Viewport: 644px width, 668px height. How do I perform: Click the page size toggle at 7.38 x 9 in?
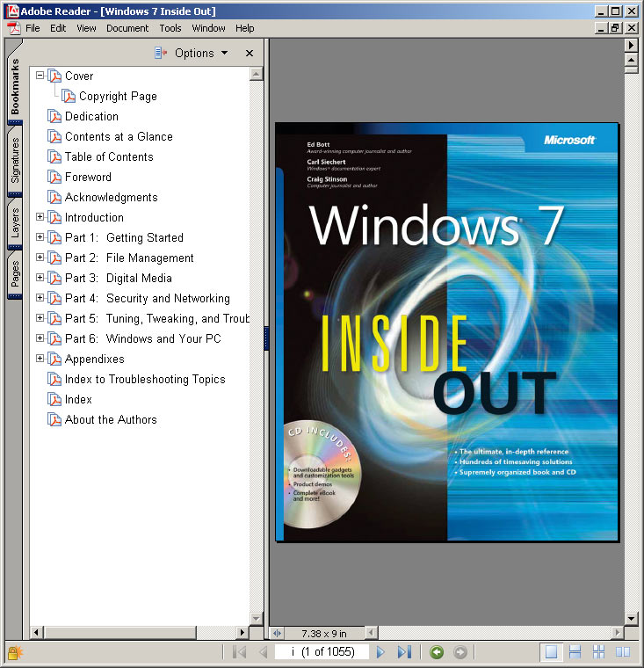[277, 634]
